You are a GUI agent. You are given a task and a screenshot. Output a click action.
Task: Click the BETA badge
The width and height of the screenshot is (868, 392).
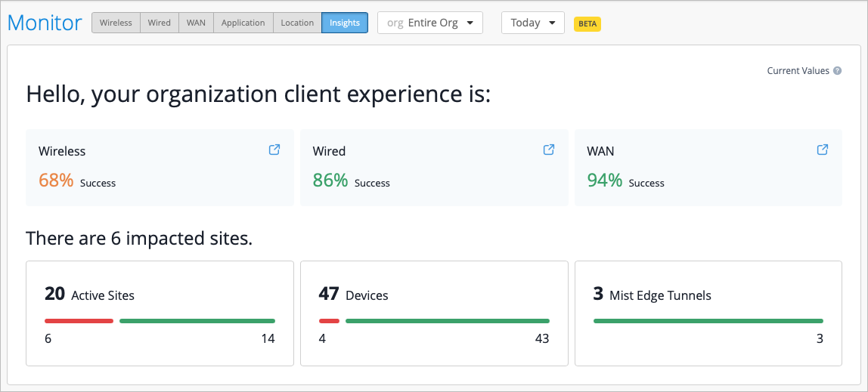click(587, 23)
